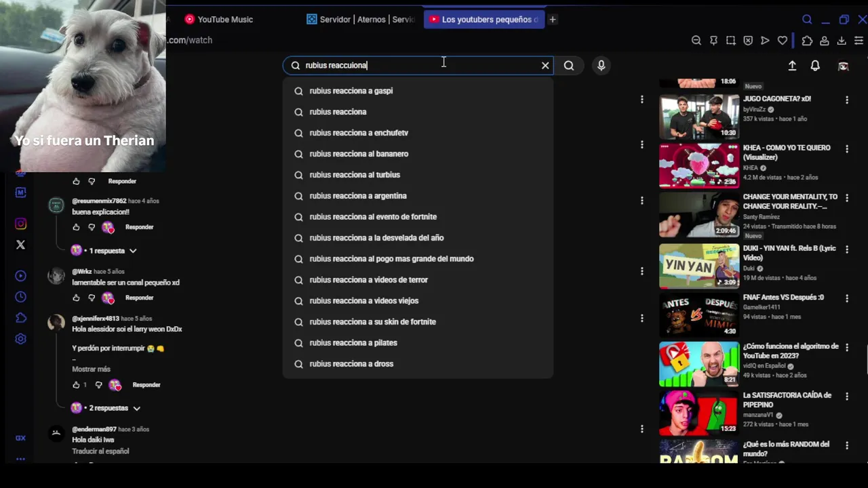Open options for algoritmo de YouTube video

846,347
